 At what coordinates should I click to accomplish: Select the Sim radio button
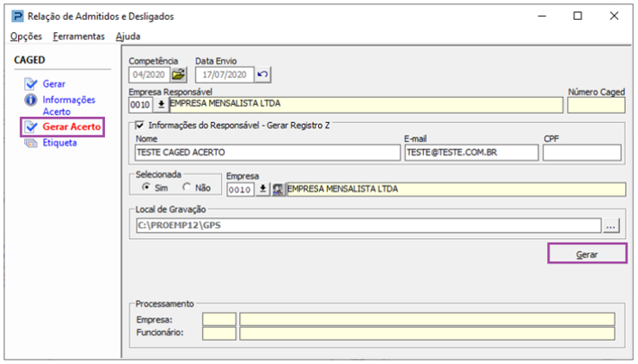[146, 187]
